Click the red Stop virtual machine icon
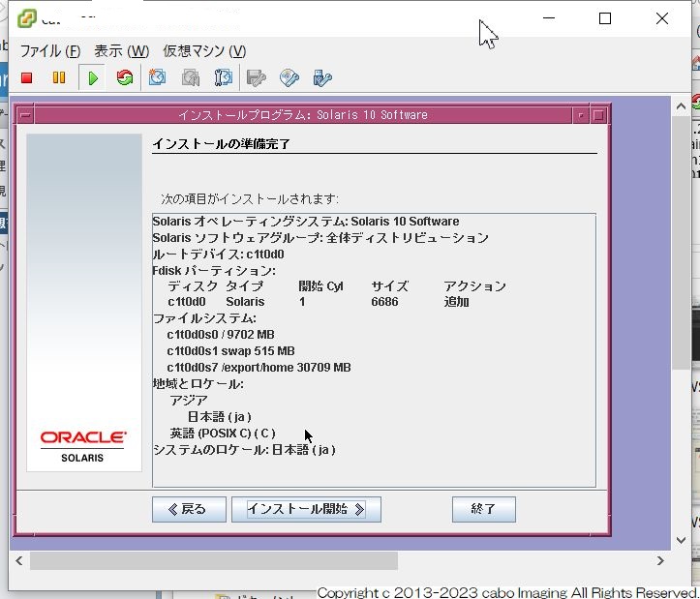This screenshot has width=700, height=599. coord(27,78)
